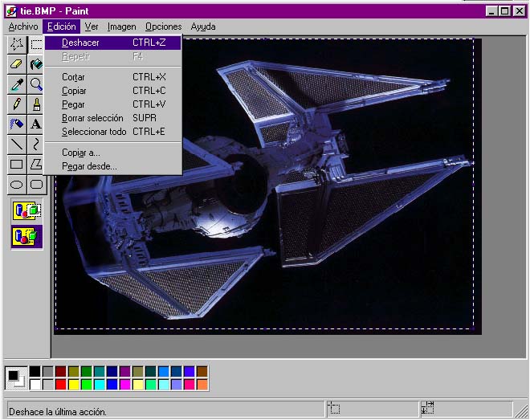530x420 pixels.
Task: Activate the Magnifier tool
Action: [36, 84]
